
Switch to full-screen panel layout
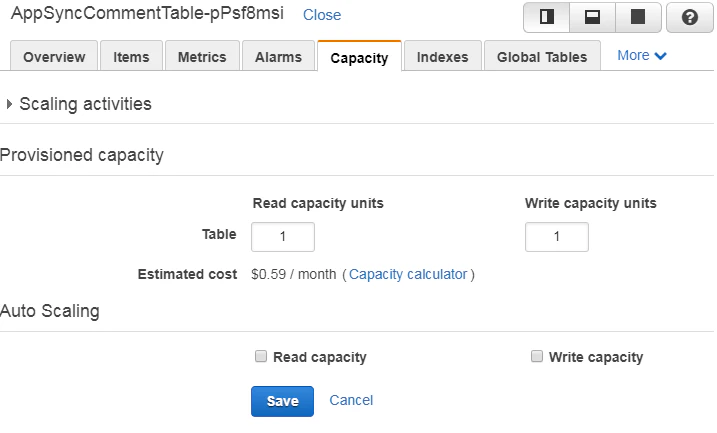(x=638, y=17)
